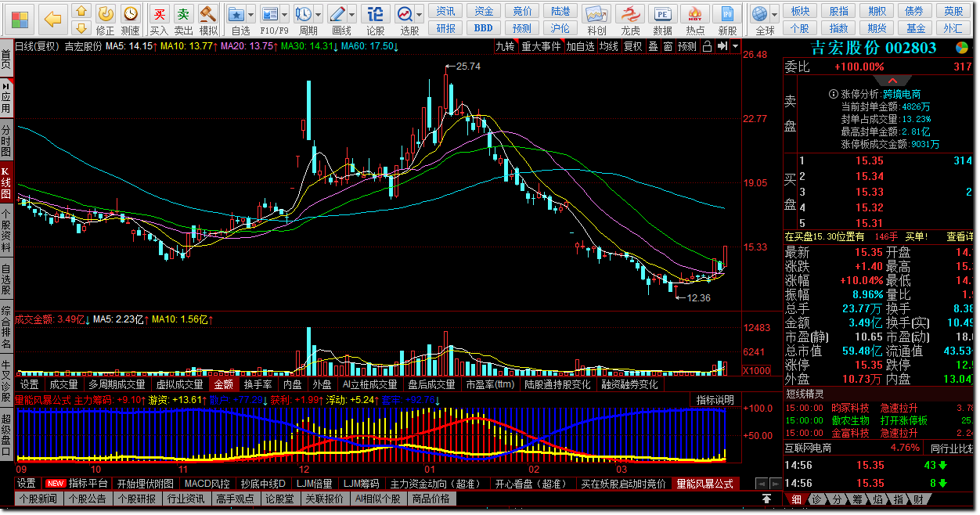Toggle the right-arrow panel collapse button
The width and height of the screenshot is (980, 515).
click(x=722, y=46)
